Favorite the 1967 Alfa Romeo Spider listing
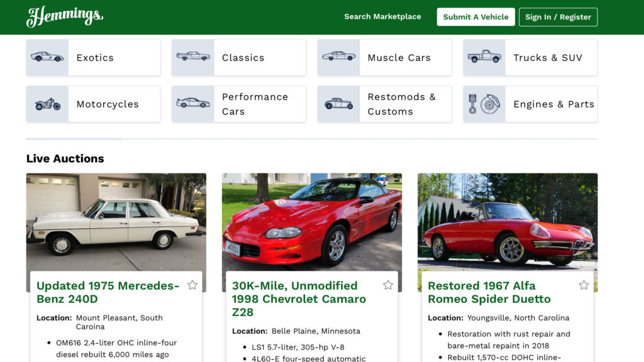 (584, 285)
